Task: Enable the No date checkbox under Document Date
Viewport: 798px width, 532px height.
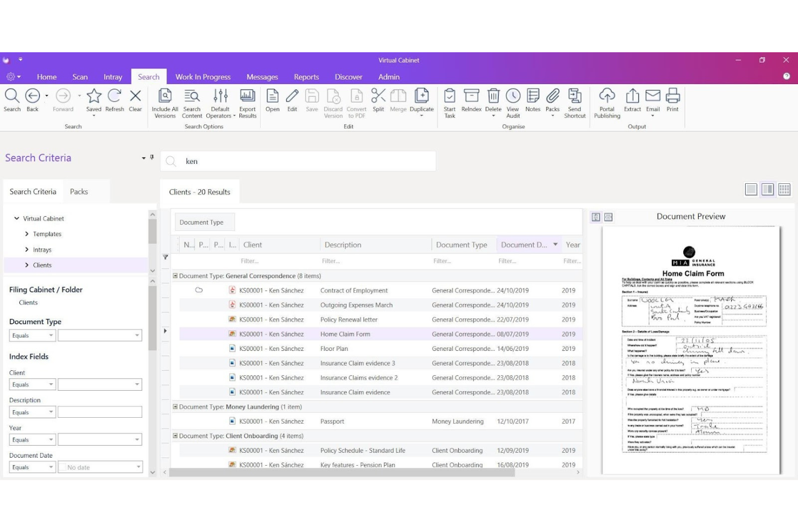Action: 63,467
